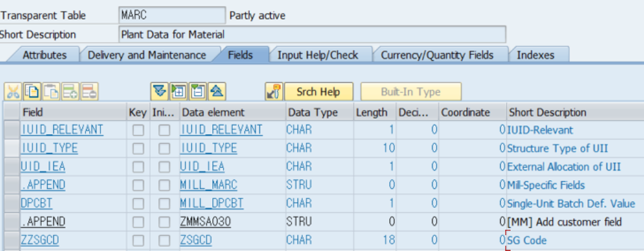This screenshot has height=251, width=644.
Task: Click the Field column header
Action: click(x=73, y=112)
